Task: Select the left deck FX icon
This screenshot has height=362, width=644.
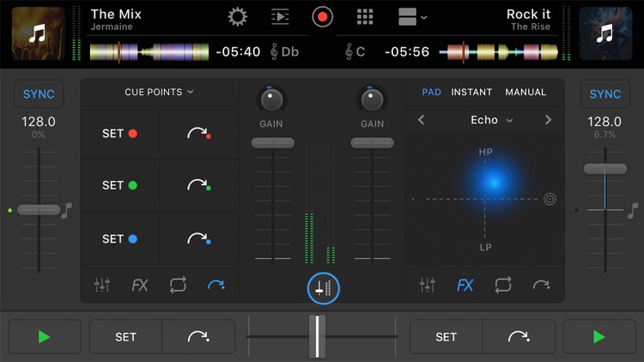Action: pos(140,285)
